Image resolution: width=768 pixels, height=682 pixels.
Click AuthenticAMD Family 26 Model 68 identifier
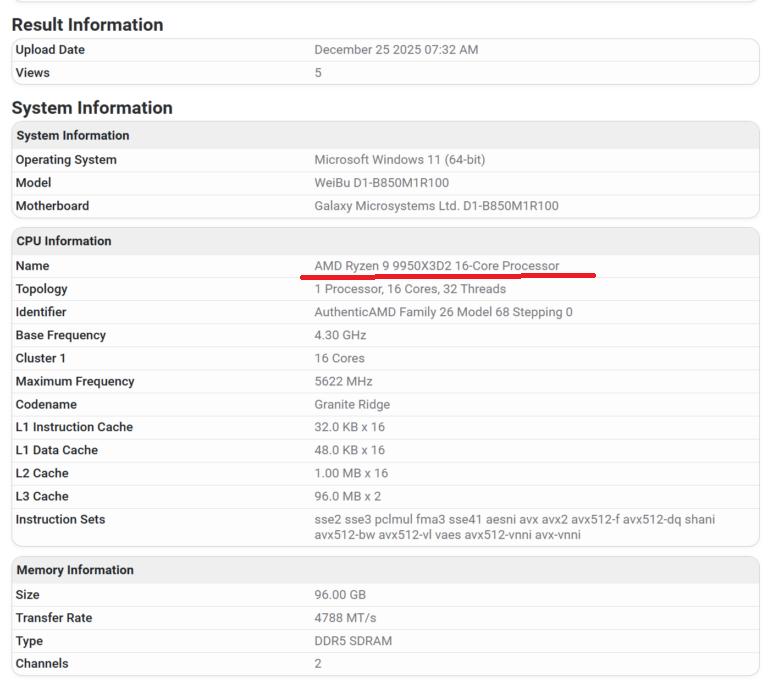[x=443, y=312]
